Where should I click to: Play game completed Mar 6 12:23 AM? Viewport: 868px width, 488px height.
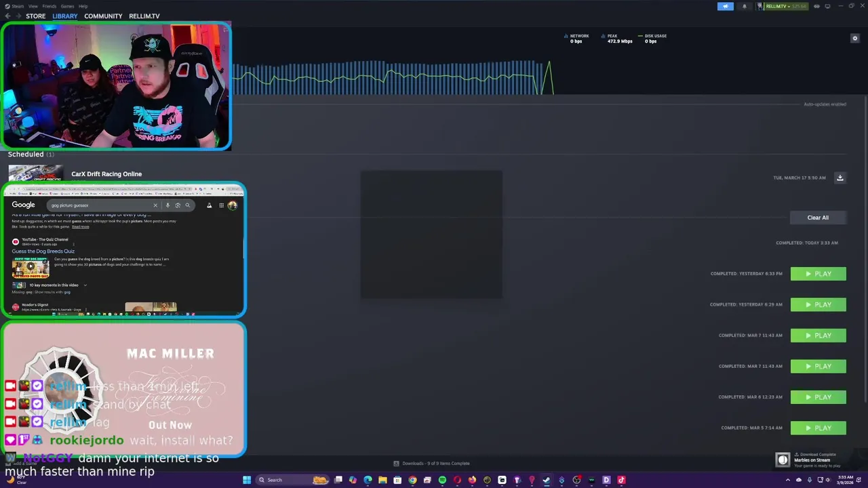click(x=818, y=397)
